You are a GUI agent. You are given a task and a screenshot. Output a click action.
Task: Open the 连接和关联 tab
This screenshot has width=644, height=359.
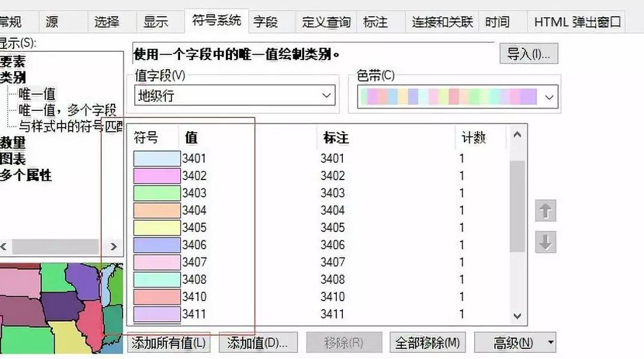(442, 21)
